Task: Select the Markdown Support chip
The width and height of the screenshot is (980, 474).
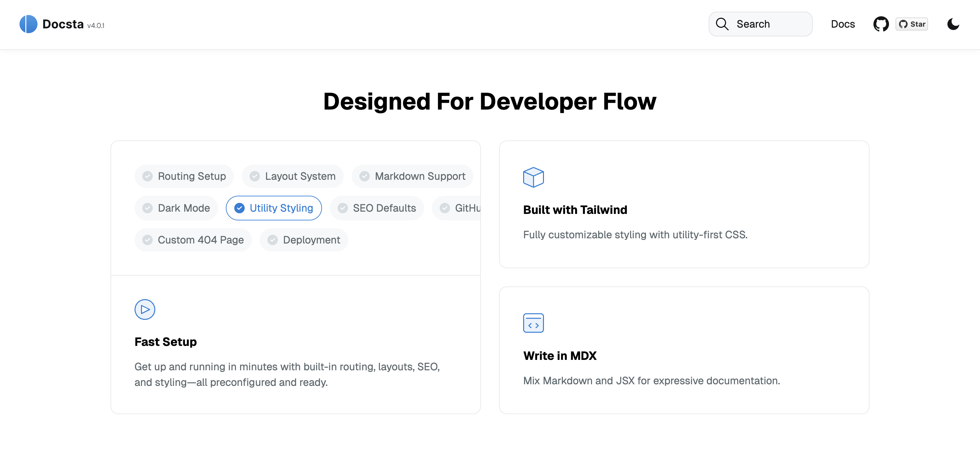Action: click(412, 176)
